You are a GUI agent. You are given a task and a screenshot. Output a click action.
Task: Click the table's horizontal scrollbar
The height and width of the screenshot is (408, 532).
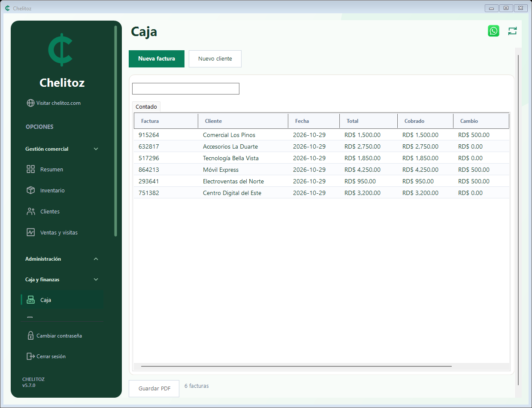(x=296, y=366)
